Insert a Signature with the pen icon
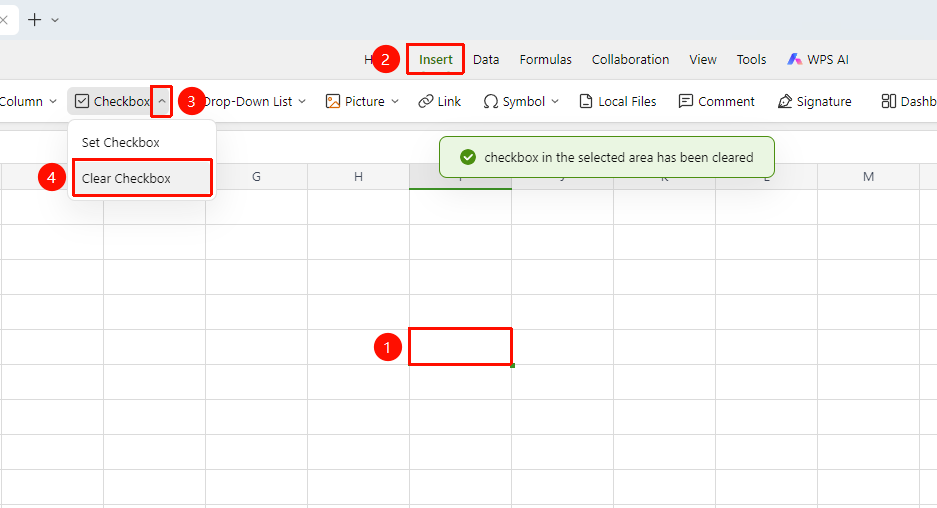Image resolution: width=937 pixels, height=508 pixels. [x=785, y=102]
